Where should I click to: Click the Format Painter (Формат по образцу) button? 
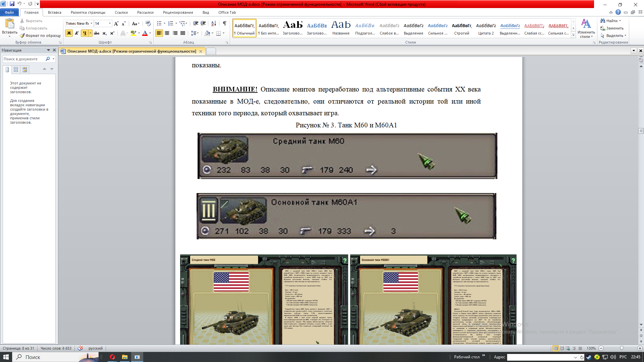(x=40, y=36)
